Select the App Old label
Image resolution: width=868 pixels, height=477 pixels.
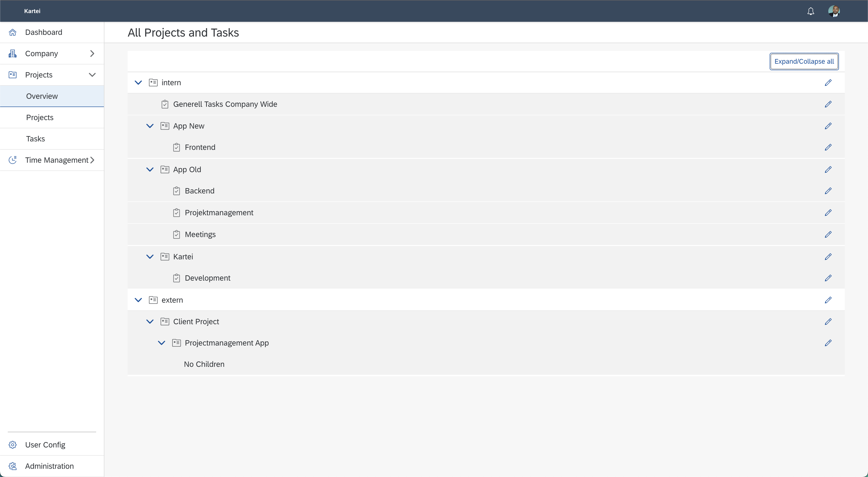[x=187, y=169]
